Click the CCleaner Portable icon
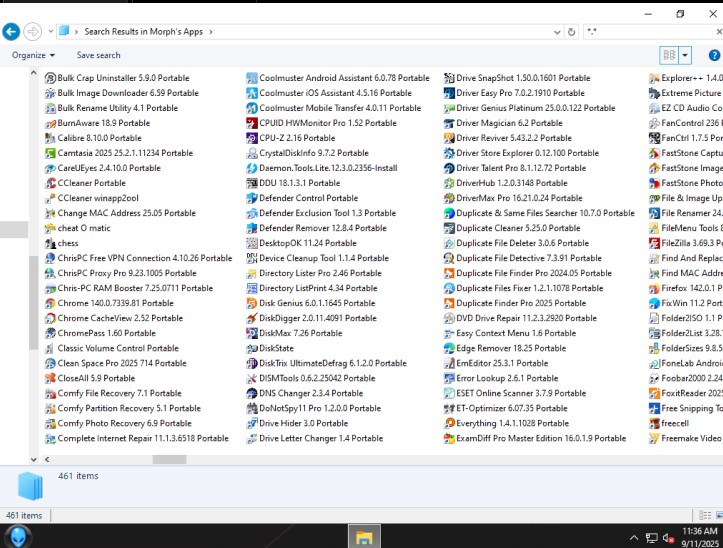The height and width of the screenshot is (548, 723). (x=50, y=183)
